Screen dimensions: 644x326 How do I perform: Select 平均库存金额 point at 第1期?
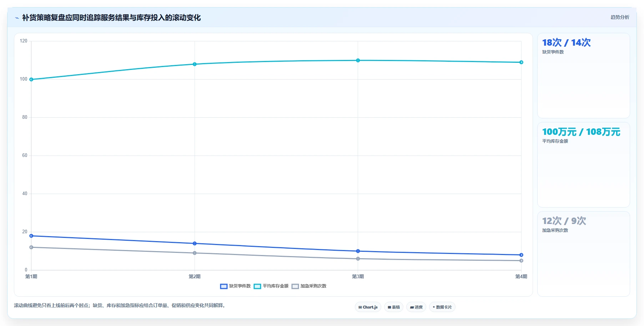(31, 80)
